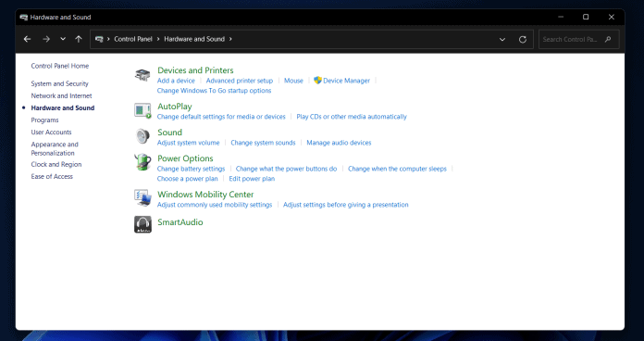Adjust commonly used mobility settings
644x341 pixels.
[215, 205]
